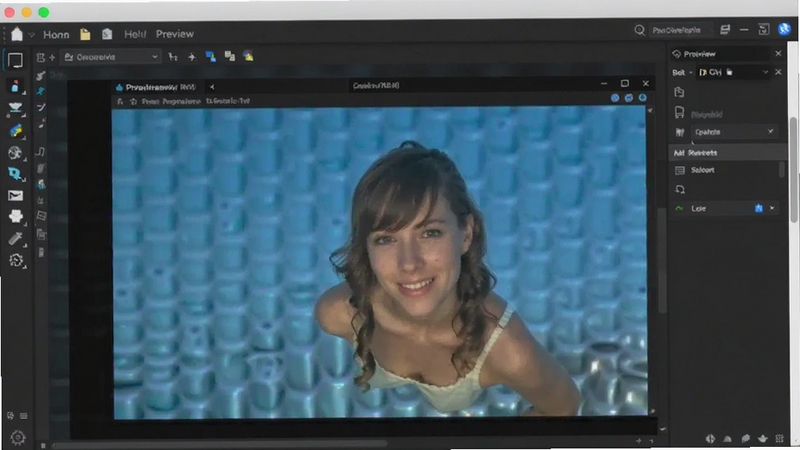Click the left arrow beside the document tab
Image resolution: width=800 pixels, height=450 pixels.
point(212,87)
